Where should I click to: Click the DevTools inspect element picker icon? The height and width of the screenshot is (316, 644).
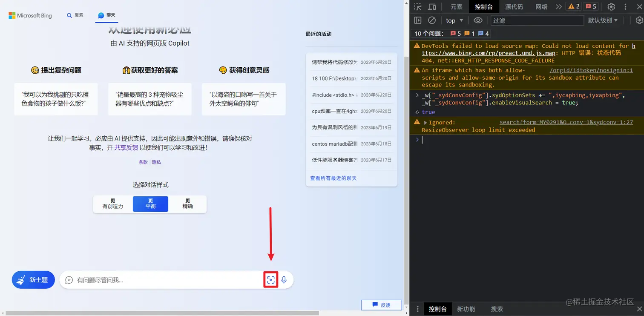click(418, 7)
